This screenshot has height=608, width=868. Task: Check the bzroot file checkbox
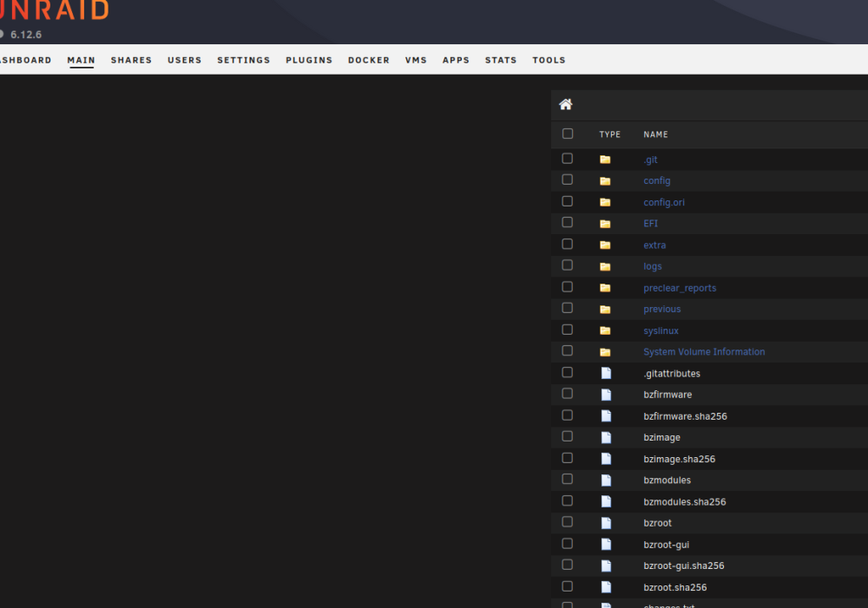pyautogui.click(x=568, y=521)
